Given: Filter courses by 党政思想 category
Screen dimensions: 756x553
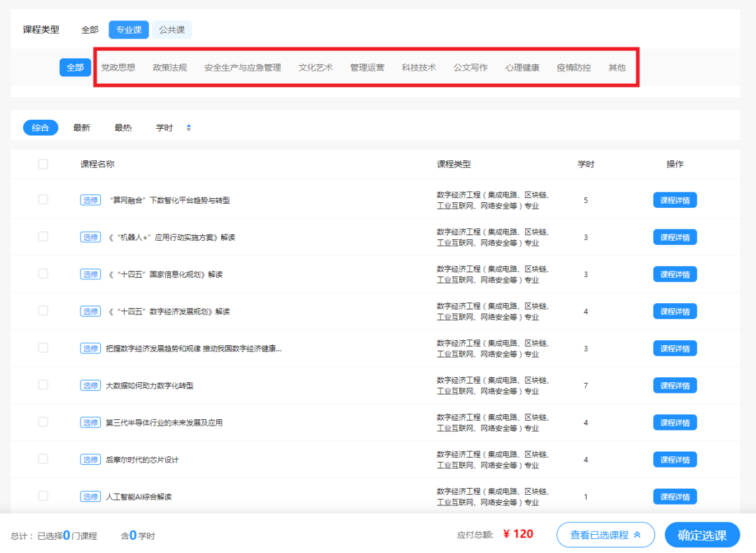Looking at the screenshot, I should point(117,68).
